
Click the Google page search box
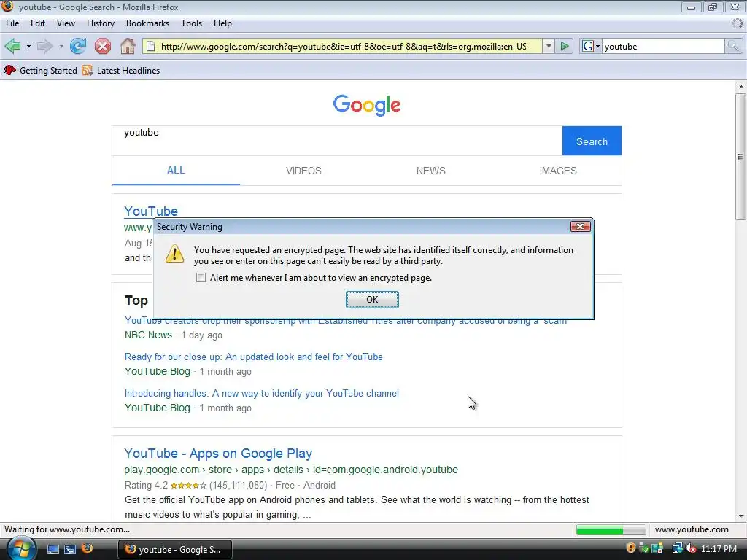click(x=337, y=141)
